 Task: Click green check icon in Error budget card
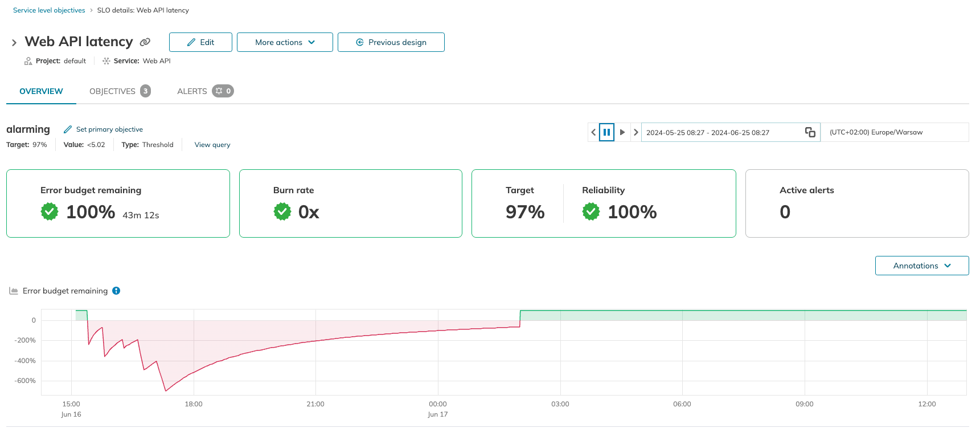[x=50, y=211]
